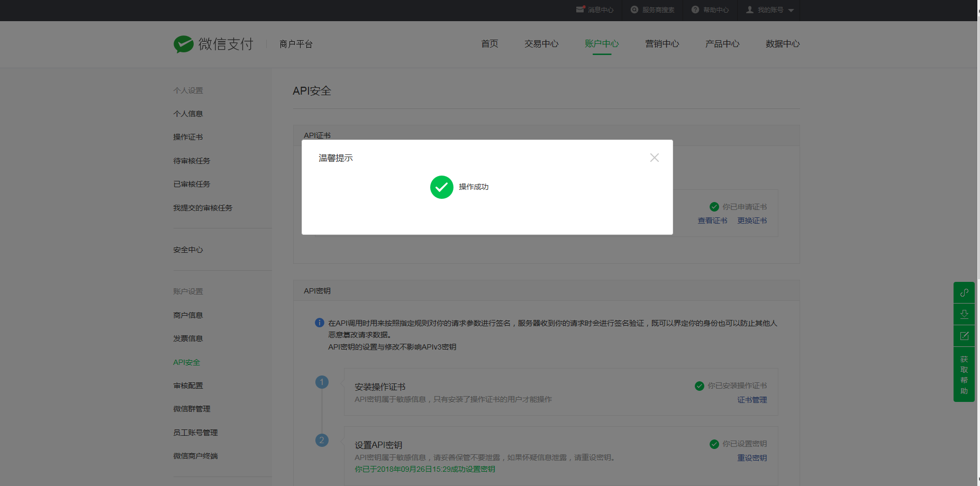Open 产品中心 tab
Screen dimensions: 980x486
[722, 44]
